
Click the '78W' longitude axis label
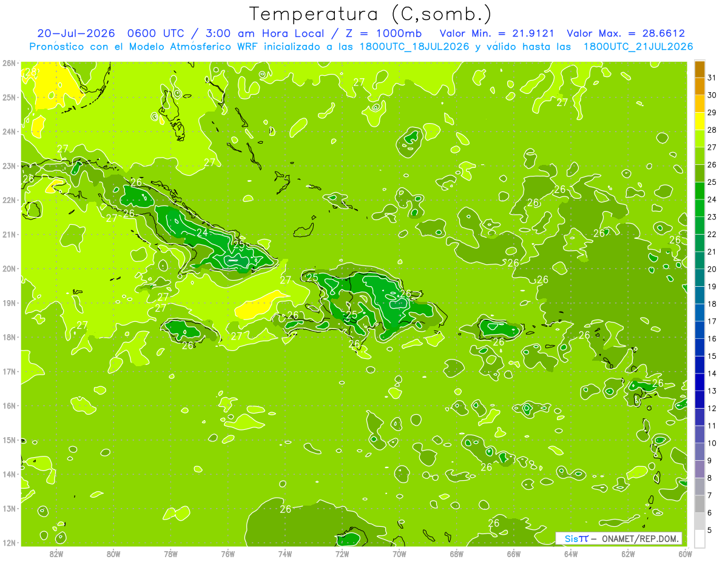pyautogui.click(x=170, y=554)
